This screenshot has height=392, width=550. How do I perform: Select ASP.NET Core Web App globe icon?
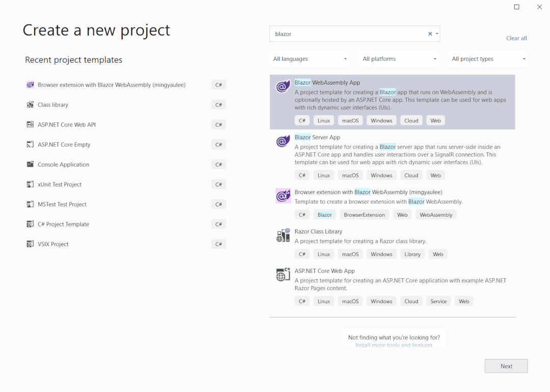[283, 275]
